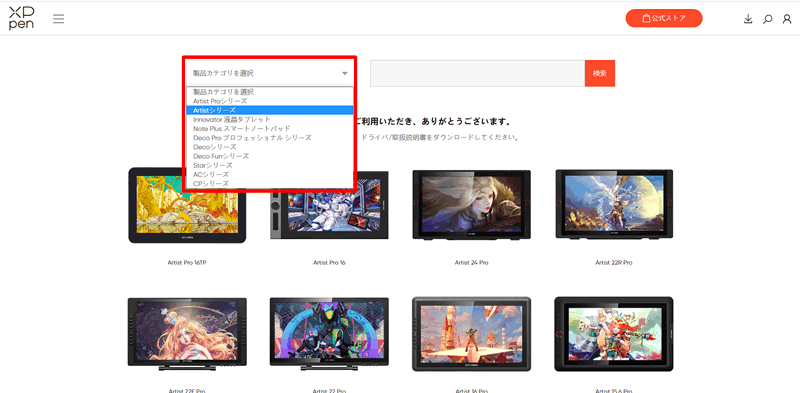Open the Artist 22R Pro product image
Viewport: 800px width, 393px height.
(614, 205)
